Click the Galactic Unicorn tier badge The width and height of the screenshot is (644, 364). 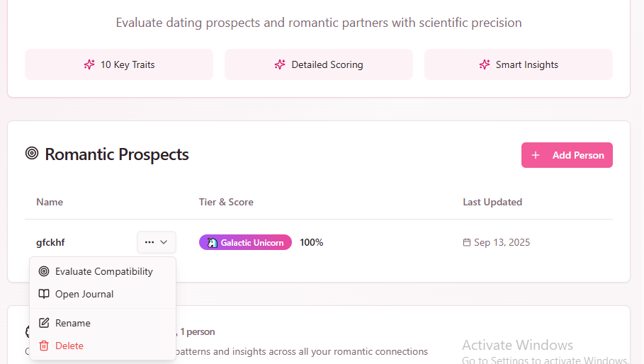(x=245, y=242)
